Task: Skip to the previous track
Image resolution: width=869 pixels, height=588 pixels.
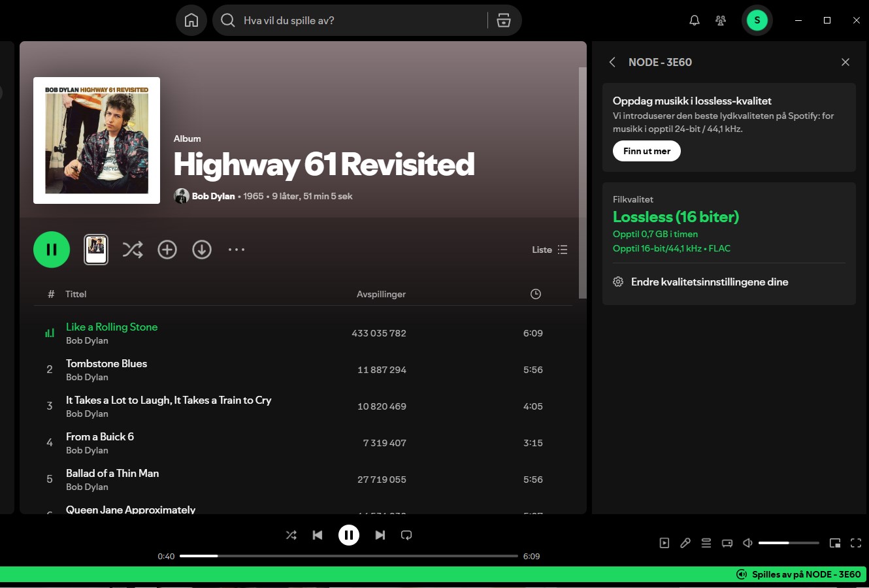Action: point(318,535)
